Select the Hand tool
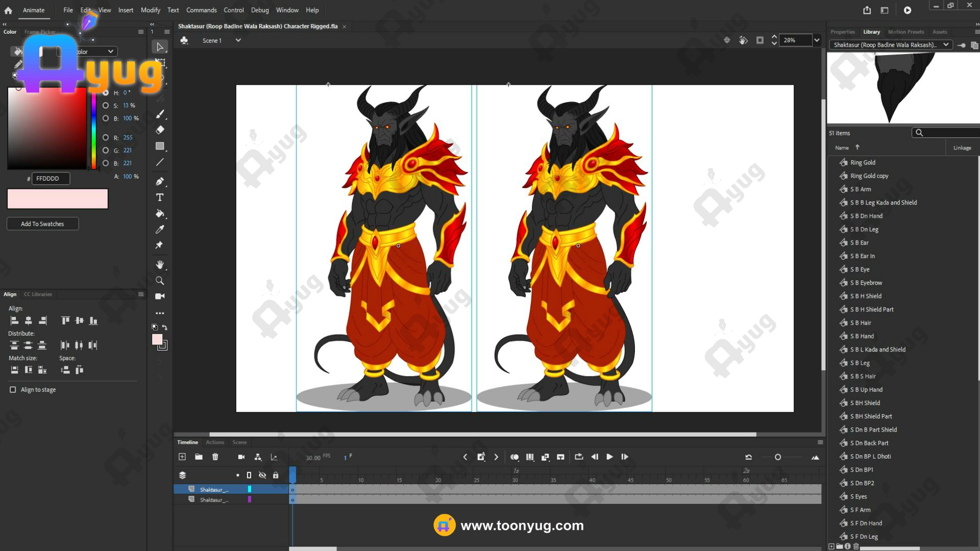The width and height of the screenshot is (980, 551). [160, 264]
